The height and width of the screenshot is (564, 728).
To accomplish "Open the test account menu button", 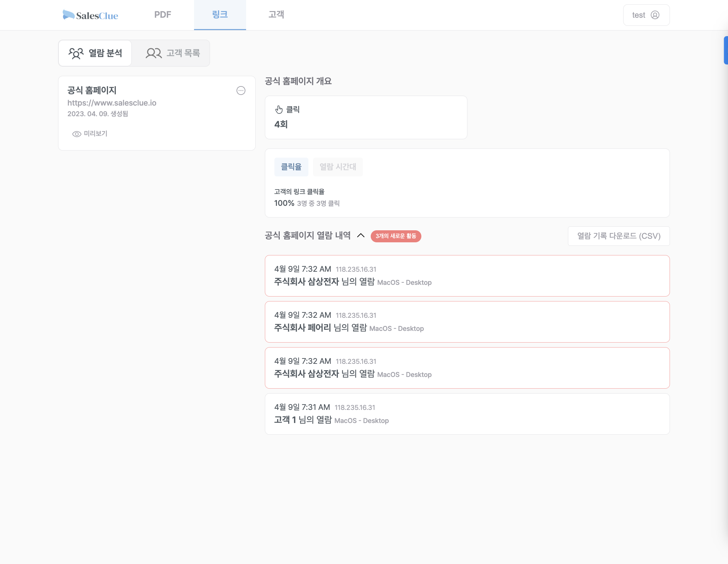I will coord(646,15).
